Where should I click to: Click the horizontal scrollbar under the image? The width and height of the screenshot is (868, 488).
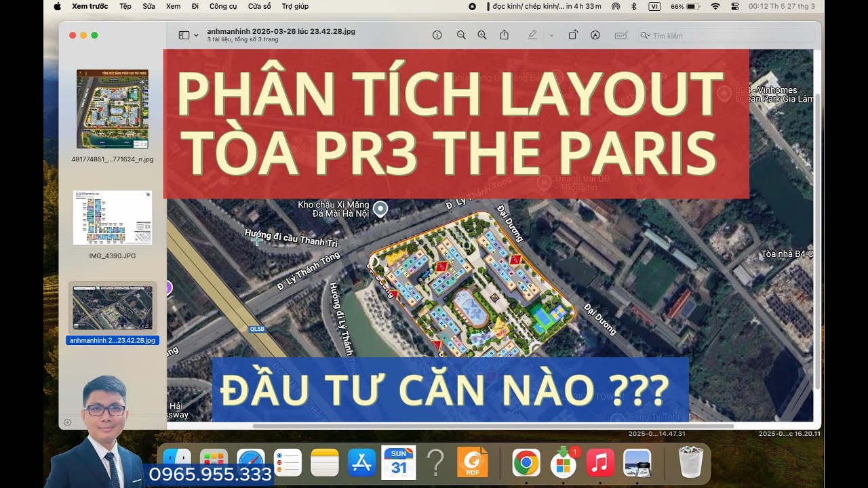pyautogui.click(x=493, y=426)
